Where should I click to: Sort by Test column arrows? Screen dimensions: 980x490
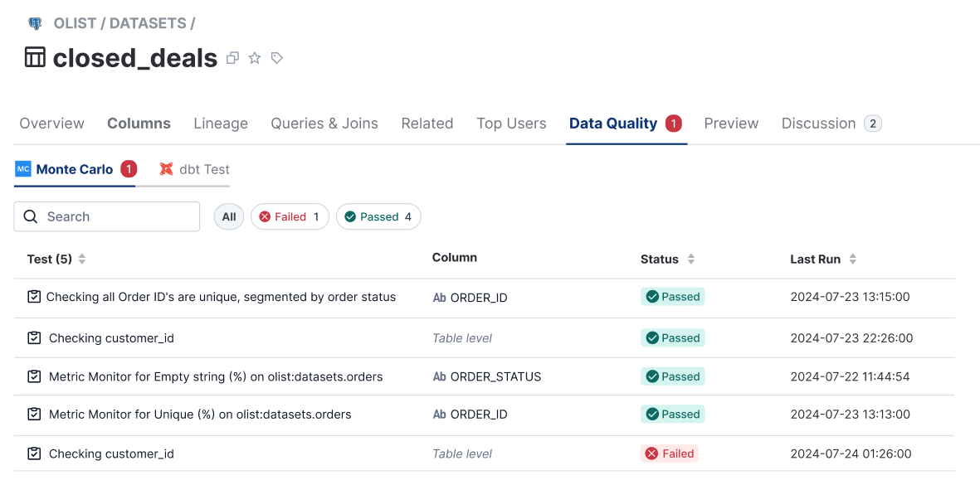[82, 260]
